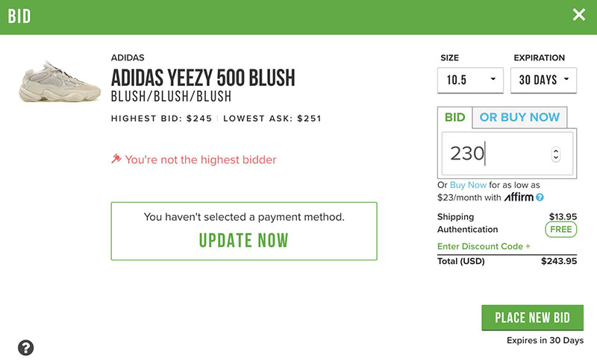Click the FREE authentication badge
Viewport: 597px width, 364px height.
[560, 229]
